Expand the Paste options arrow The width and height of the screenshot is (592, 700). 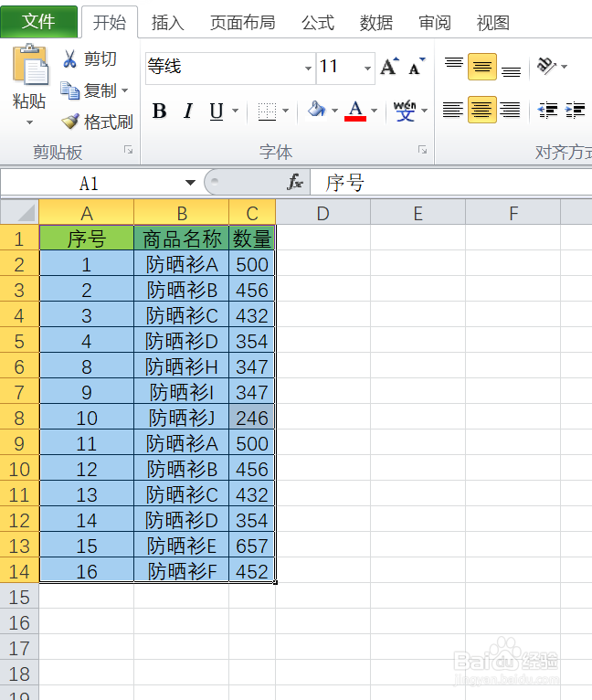coord(29,122)
